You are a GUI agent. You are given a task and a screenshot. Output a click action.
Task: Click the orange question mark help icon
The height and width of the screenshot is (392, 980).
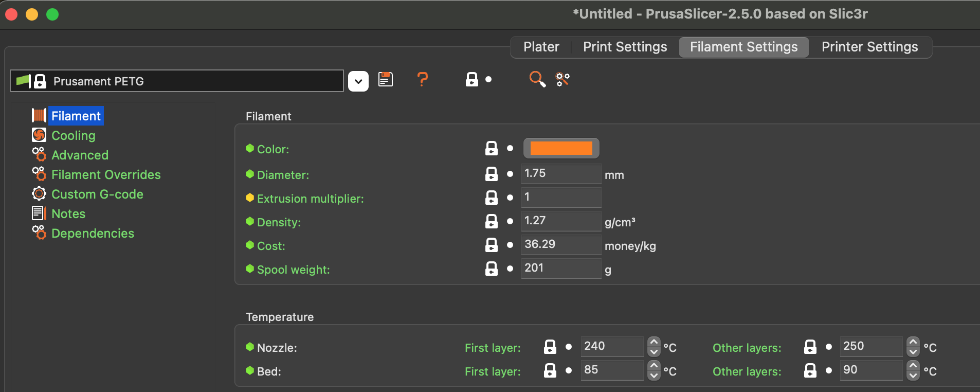(x=422, y=80)
